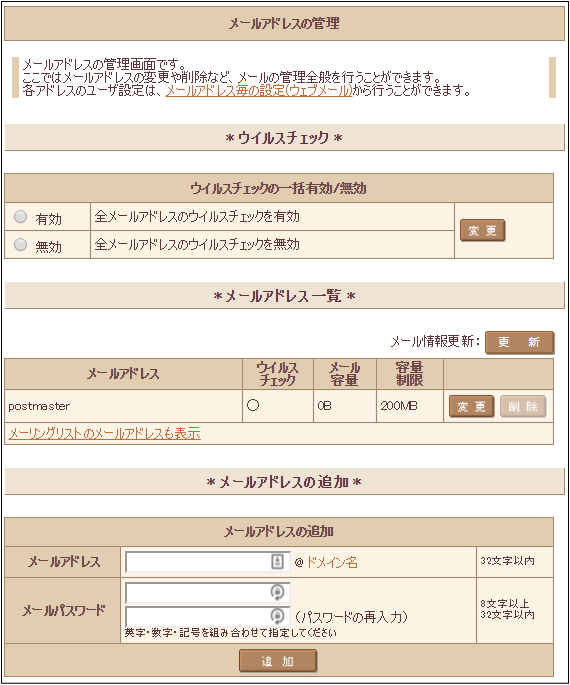Image resolution: width=570 pixels, height=685 pixels.
Task: Open メーリングリストのメールアドレスも表示 link
Action: [104, 433]
